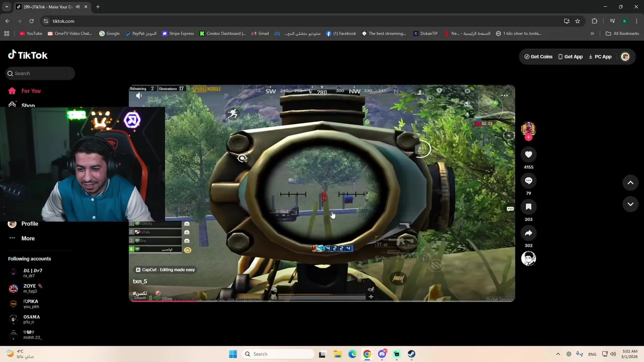Open the YouTube bookmark

point(31,34)
